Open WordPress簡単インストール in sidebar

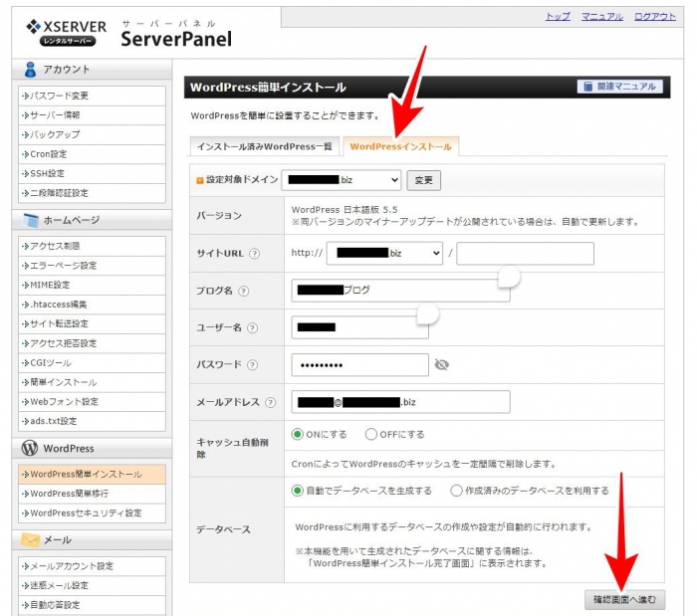92,475
